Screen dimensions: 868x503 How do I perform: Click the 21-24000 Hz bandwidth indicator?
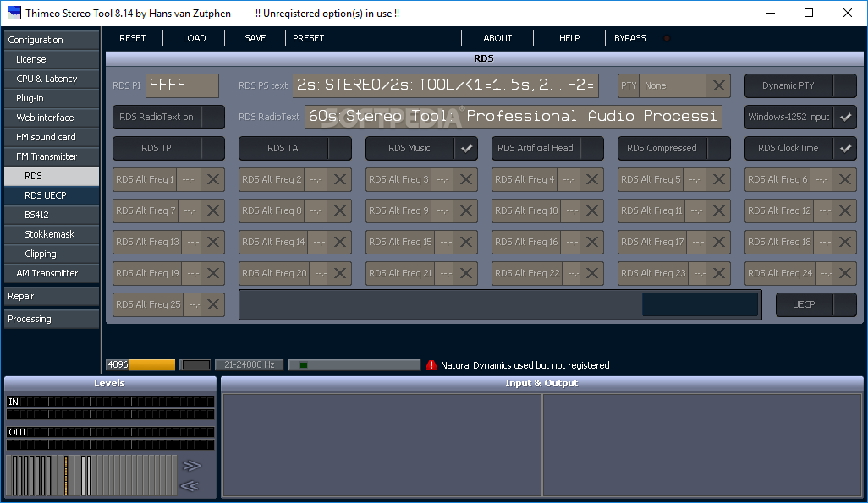[249, 364]
